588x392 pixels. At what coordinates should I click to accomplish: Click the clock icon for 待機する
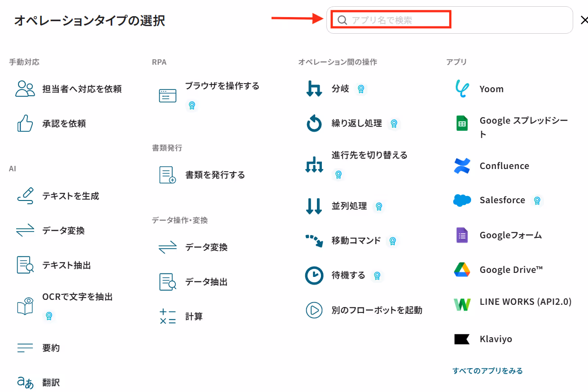[x=314, y=275]
